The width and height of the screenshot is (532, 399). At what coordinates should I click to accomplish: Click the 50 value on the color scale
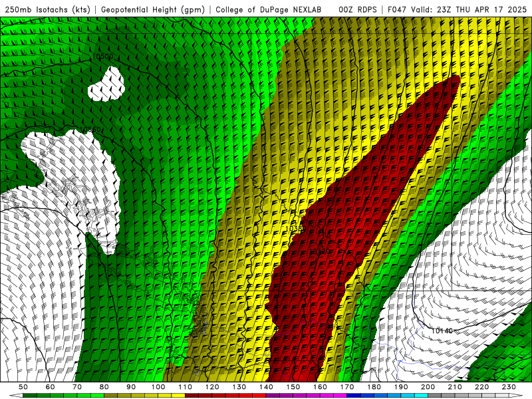23,387
